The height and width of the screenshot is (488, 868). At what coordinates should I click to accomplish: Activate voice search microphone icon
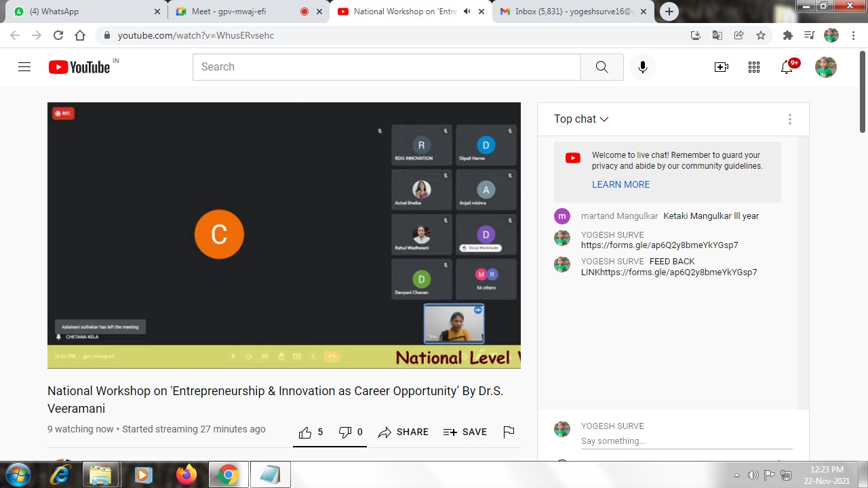tap(642, 67)
